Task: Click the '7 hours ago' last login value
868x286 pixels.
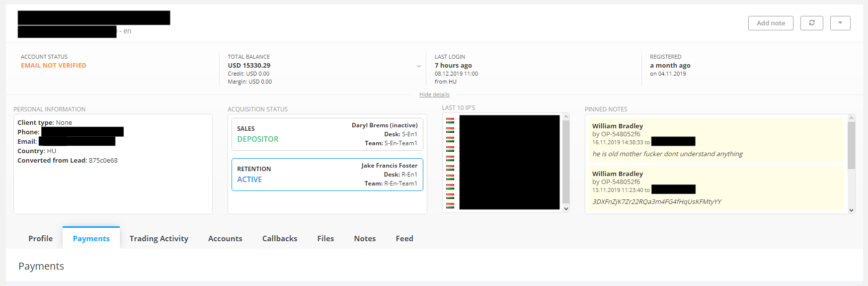Action: point(453,65)
